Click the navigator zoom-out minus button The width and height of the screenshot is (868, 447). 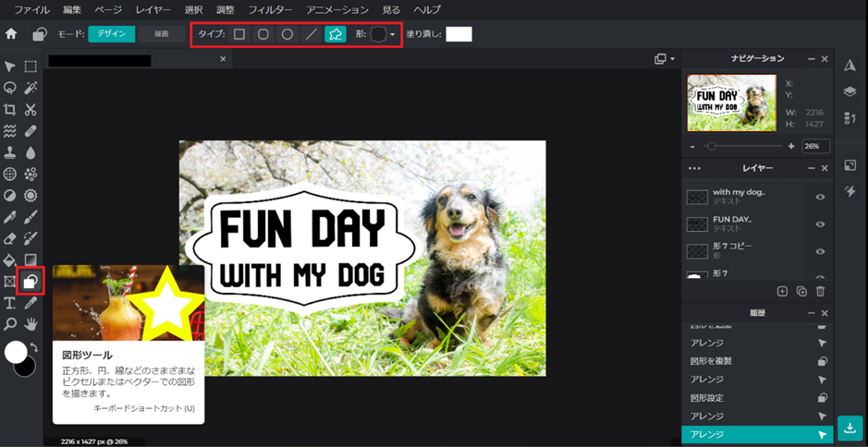tap(693, 146)
